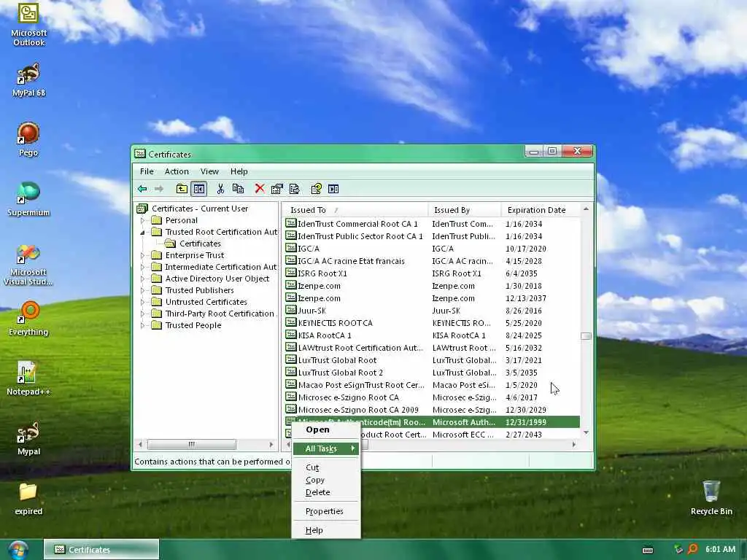Click the vertical scrollbar thumb in certificate list
The image size is (747, 560).
[x=586, y=336]
